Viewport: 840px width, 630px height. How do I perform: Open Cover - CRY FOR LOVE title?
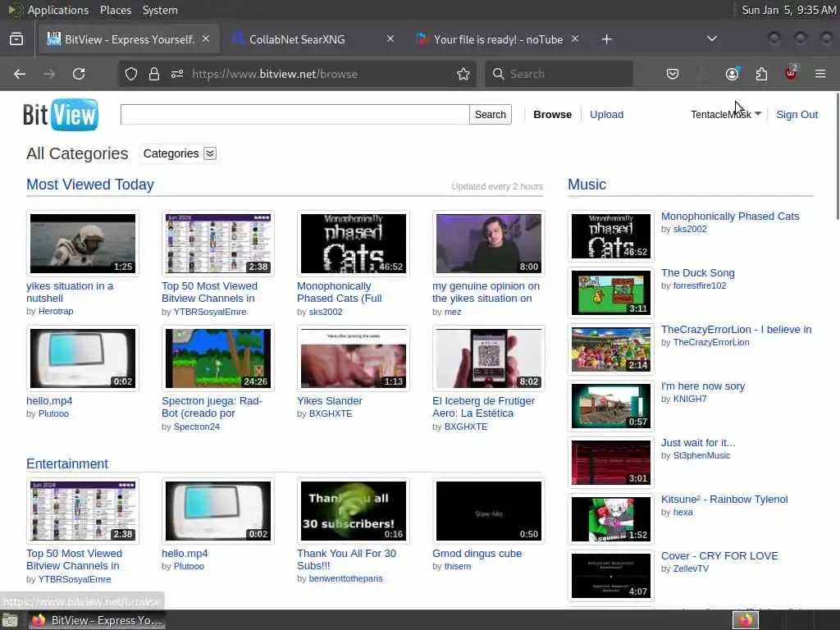pyautogui.click(x=719, y=556)
